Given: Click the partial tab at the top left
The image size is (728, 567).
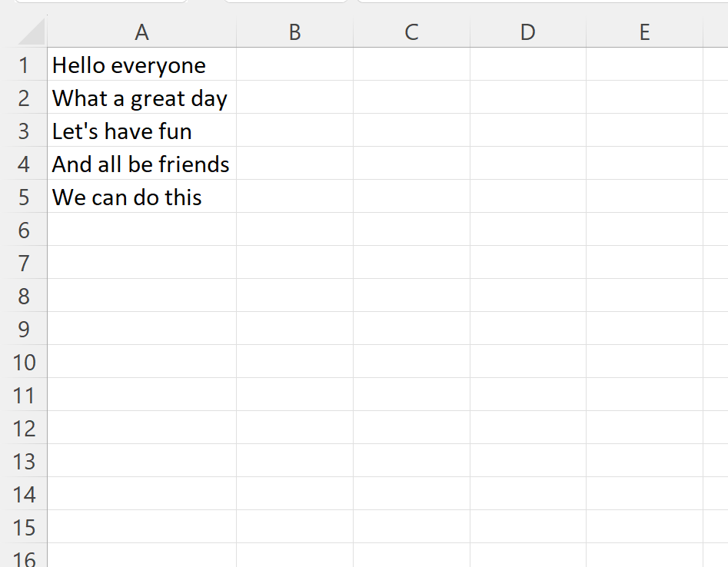Looking at the screenshot, I should 100,2.
